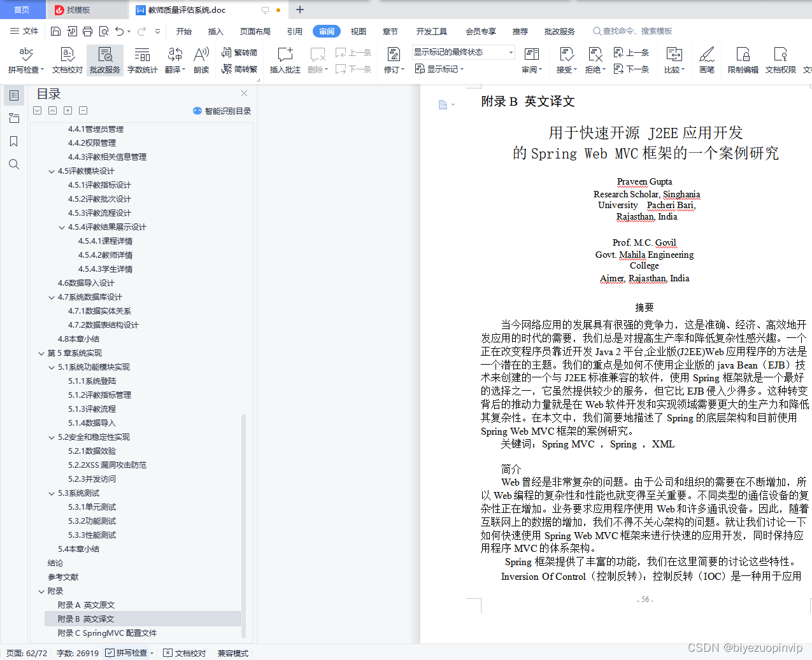The width and height of the screenshot is (812, 660).
Task: Switch to the 开发工具 ribbon tab
Action: pyautogui.click(x=432, y=31)
